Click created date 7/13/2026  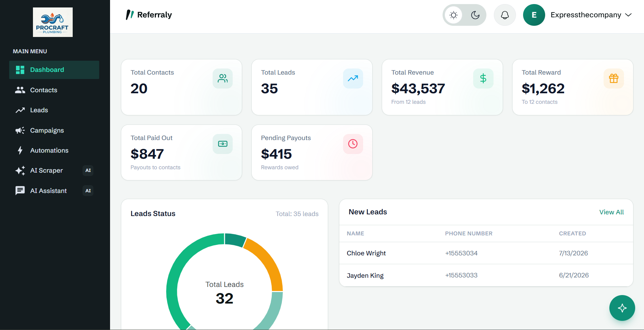573,253
